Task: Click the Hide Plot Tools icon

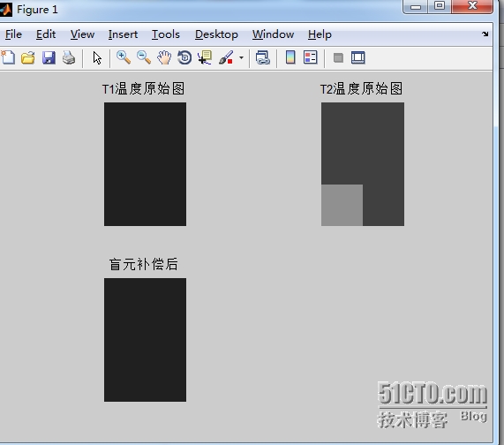Action: [x=338, y=58]
